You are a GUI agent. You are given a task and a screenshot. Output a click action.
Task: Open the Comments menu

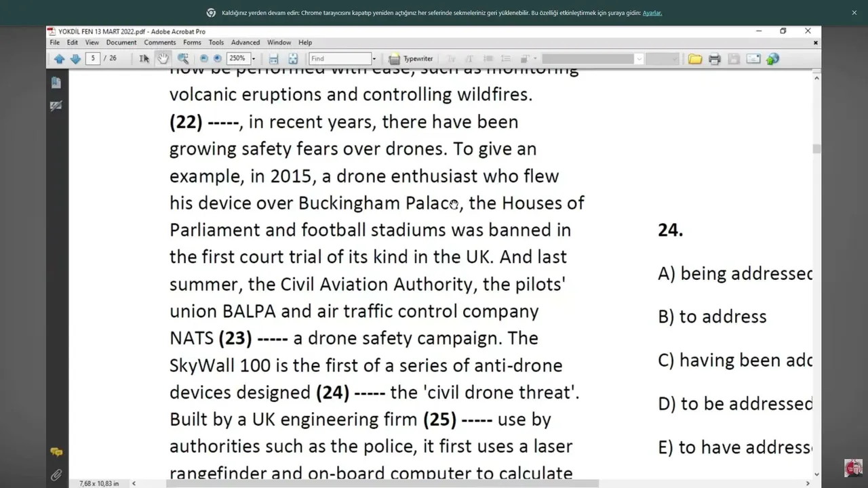(160, 42)
